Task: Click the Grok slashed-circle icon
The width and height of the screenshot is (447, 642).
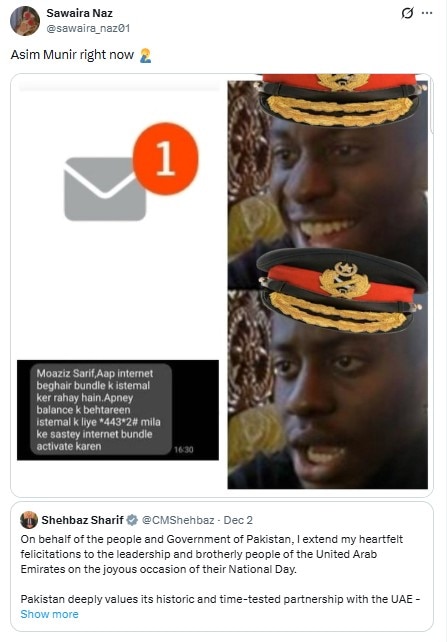Action: [407, 13]
